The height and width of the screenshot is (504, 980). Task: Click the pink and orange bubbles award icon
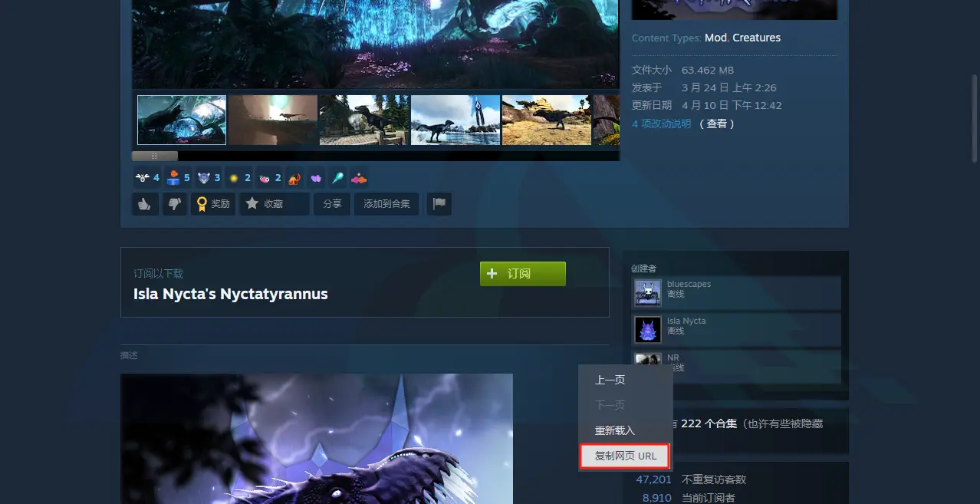(x=359, y=177)
